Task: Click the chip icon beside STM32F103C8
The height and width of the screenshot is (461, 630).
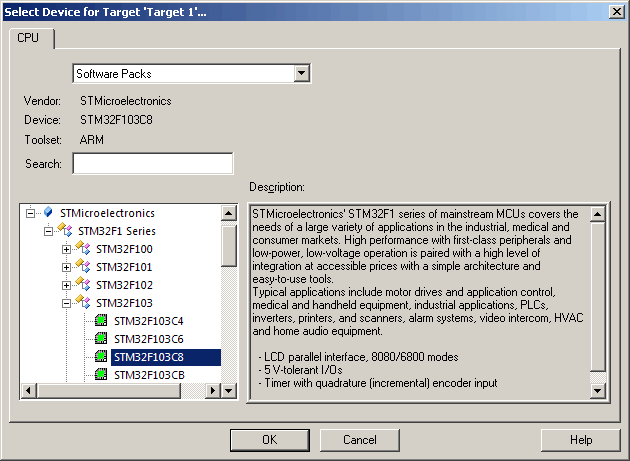Action: [102, 357]
